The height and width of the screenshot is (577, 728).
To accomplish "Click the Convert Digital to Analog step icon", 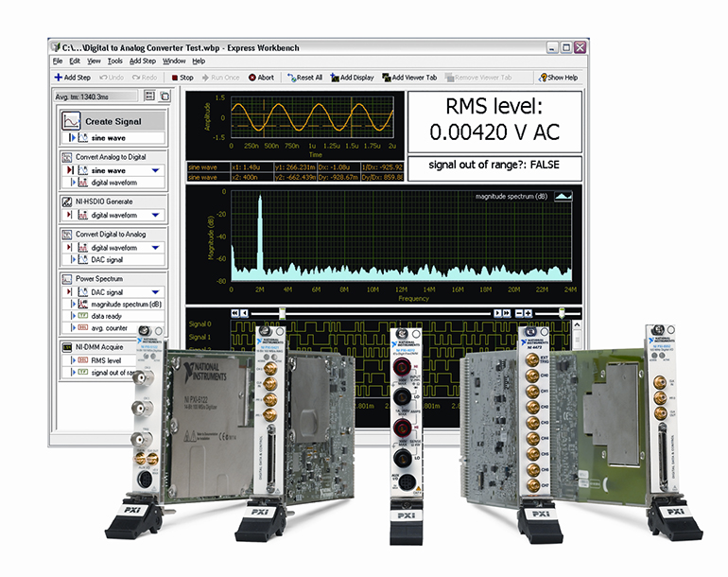I will (67, 235).
